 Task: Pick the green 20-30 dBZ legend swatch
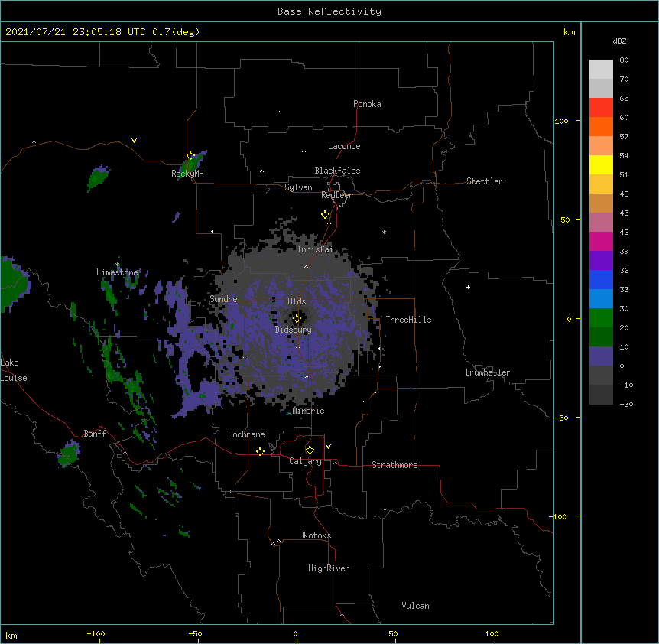click(x=601, y=318)
